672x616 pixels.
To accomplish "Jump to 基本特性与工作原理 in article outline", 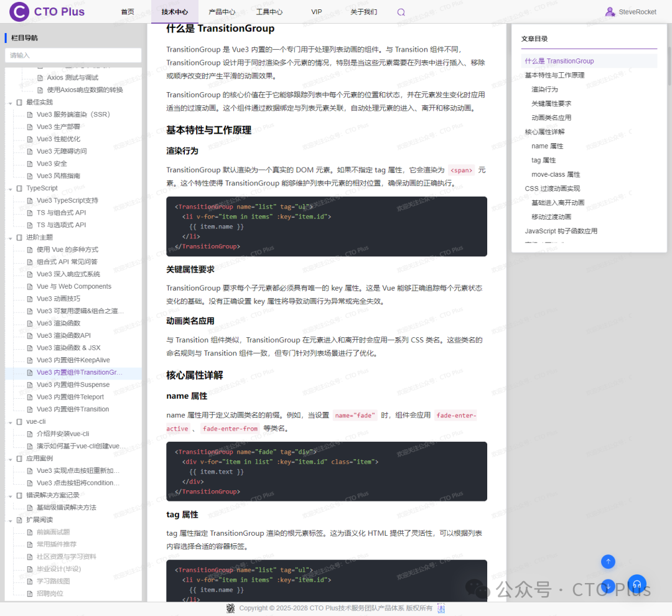I will [554, 75].
